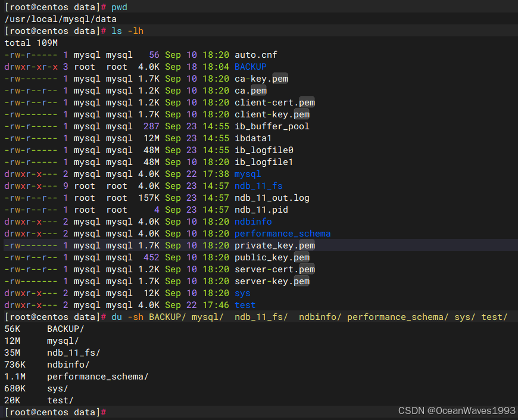Click the 35M size for ndb_11_fs/

pos(13,353)
